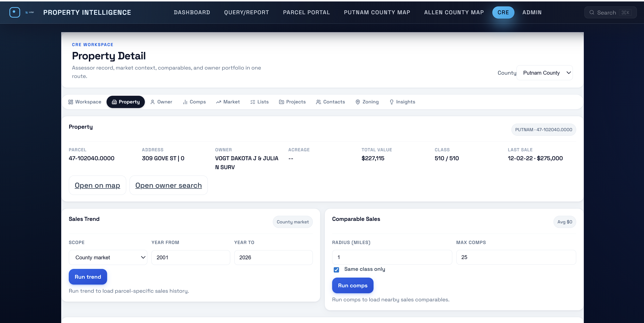Click the Property Intelligence logo icon
The width and height of the screenshot is (644, 323).
[x=15, y=12]
